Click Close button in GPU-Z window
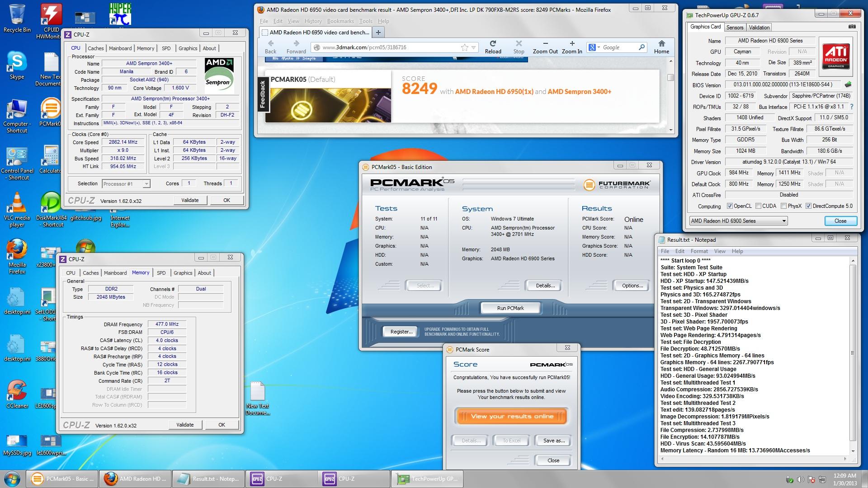Image resolution: width=868 pixels, height=488 pixels. (840, 221)
